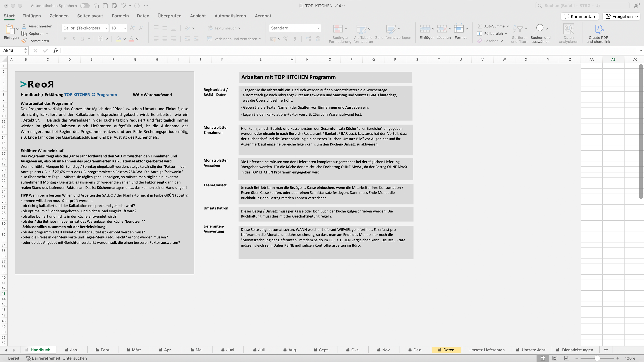The height and width of the screenshot is (362, 644).
Task: Open the fill color bucket swatch
Action: (x=119, y=39)
